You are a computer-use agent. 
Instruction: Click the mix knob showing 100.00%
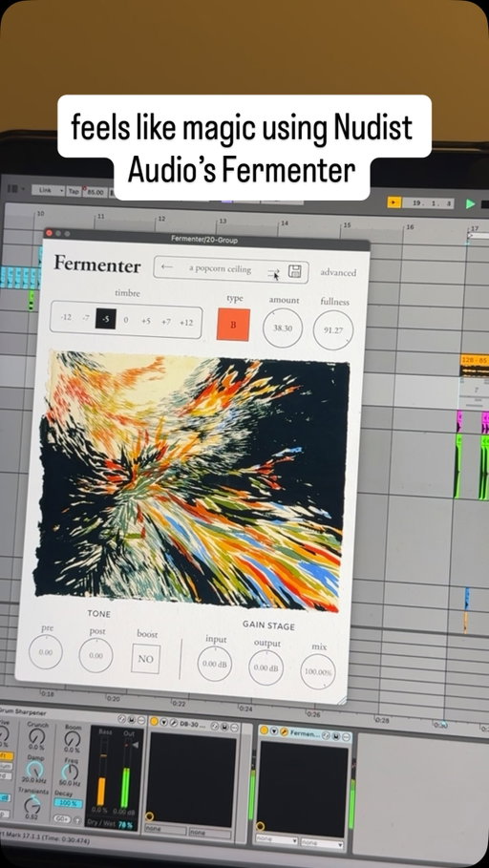tap(318, 671)
